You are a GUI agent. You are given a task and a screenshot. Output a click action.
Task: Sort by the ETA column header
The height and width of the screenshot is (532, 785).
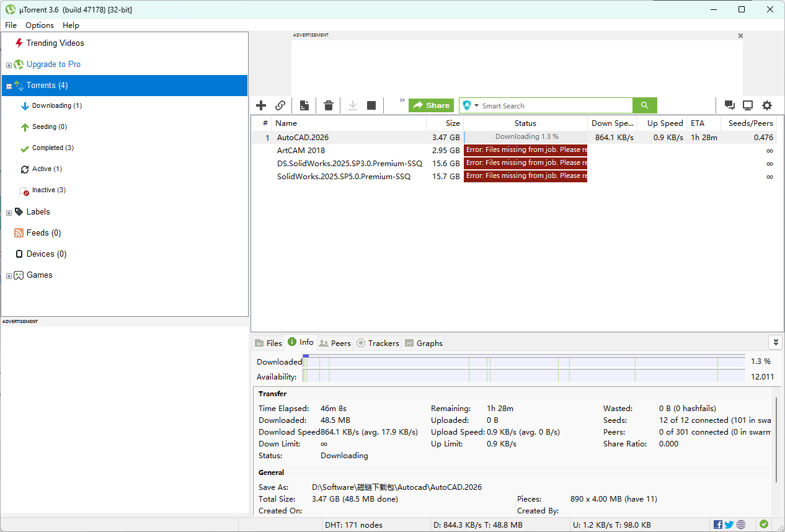tap(704, 123)
